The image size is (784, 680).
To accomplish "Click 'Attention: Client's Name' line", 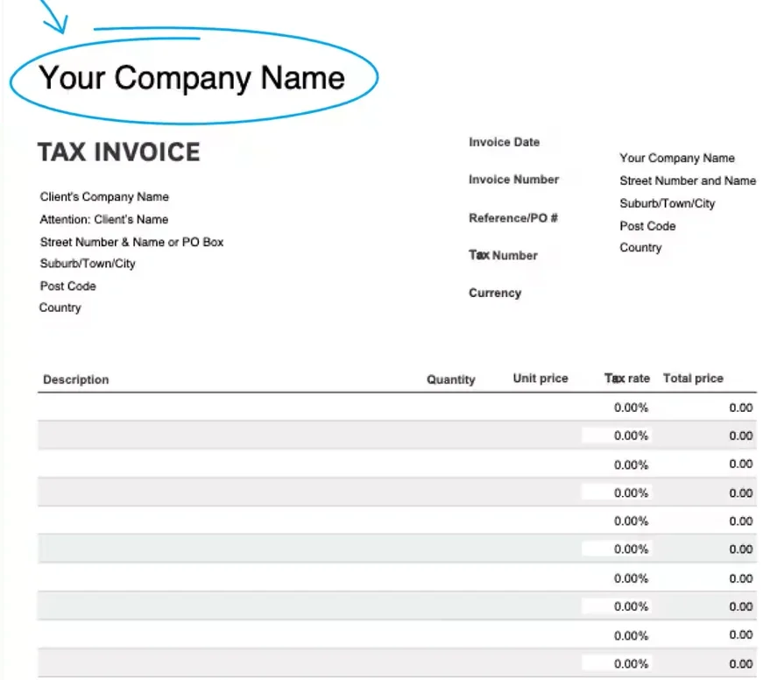I will pos(104,219).
